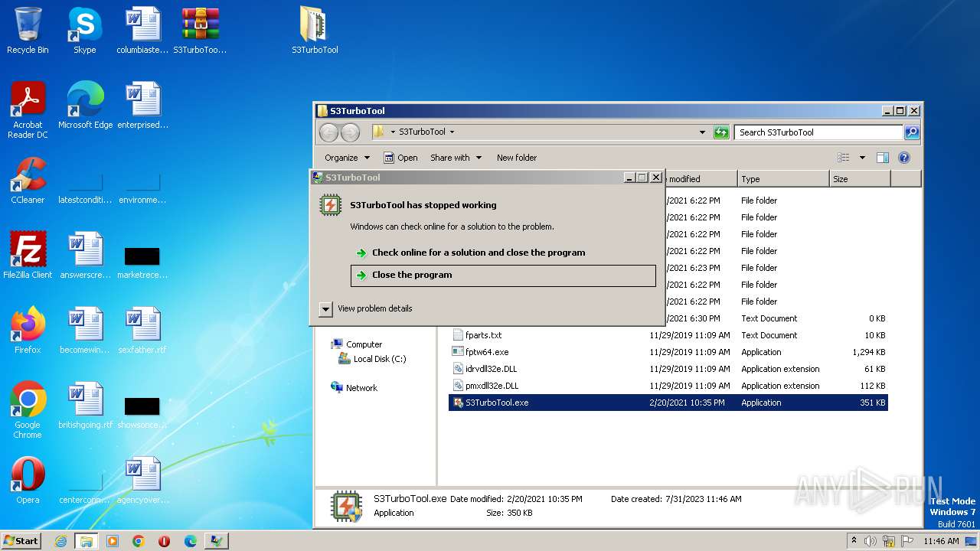The width and height of the screenshot is (980, 551).
Task: Click the Explorer back navigation arrow
Action: pos(328,132)
